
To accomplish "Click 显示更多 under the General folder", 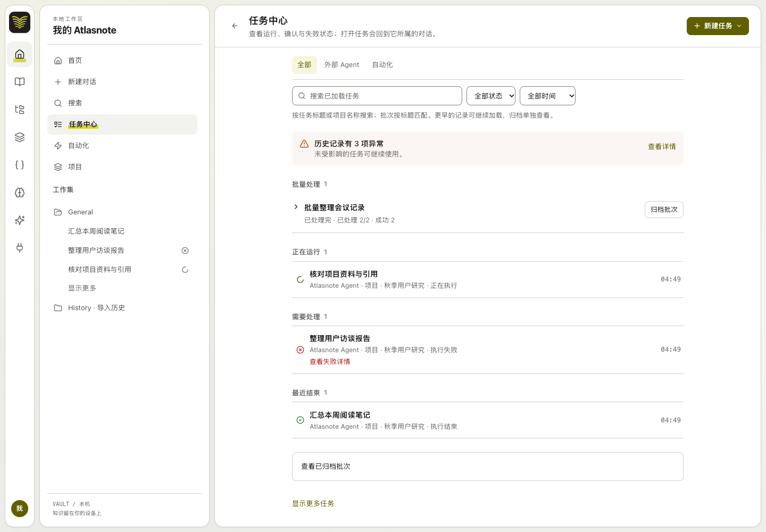I will coord(82,288).
